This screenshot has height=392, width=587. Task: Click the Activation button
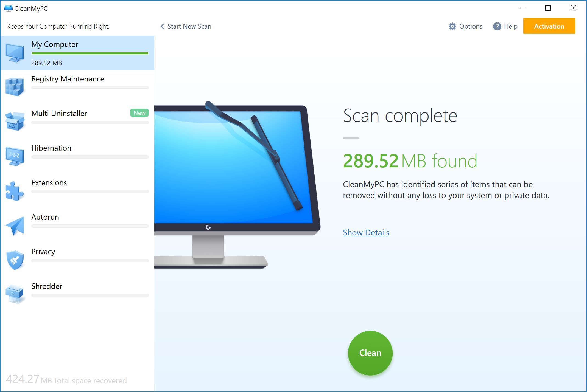[549, 26]
